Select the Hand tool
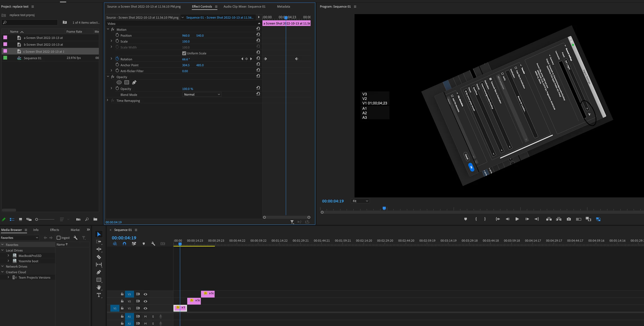 coord(99,287)
